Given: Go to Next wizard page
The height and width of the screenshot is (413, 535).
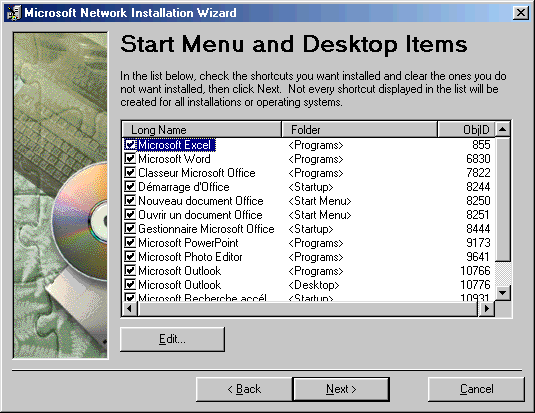Looking at the screenshot, I should pos(341,389).
